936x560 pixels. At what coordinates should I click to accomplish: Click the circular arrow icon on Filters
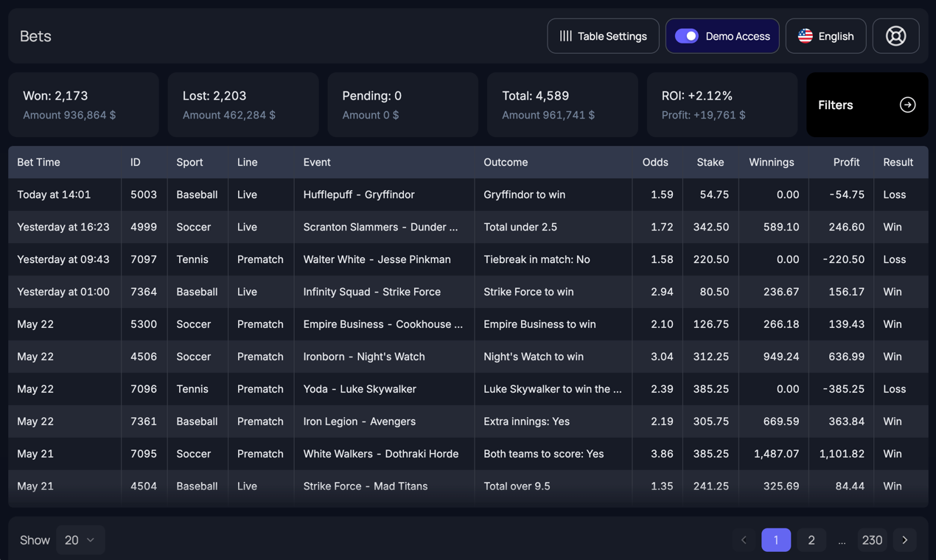click(x=907, y=105)
